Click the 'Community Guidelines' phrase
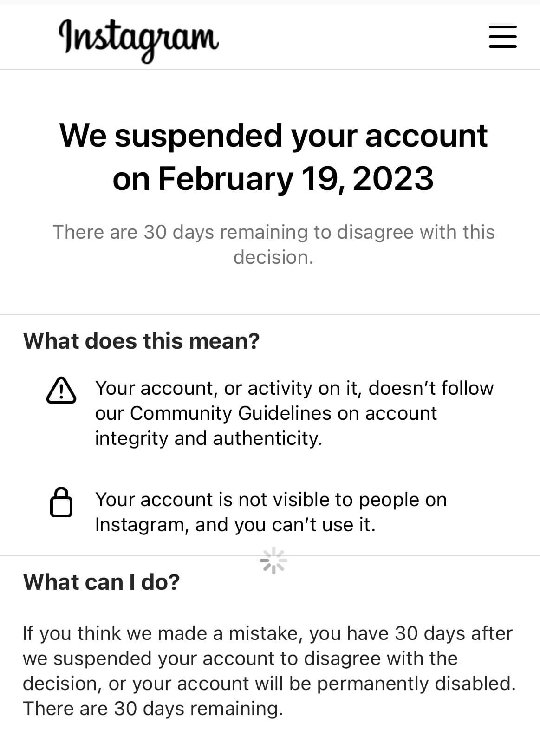The width and height of the screenshot is (540, 756). pos(231,413)
